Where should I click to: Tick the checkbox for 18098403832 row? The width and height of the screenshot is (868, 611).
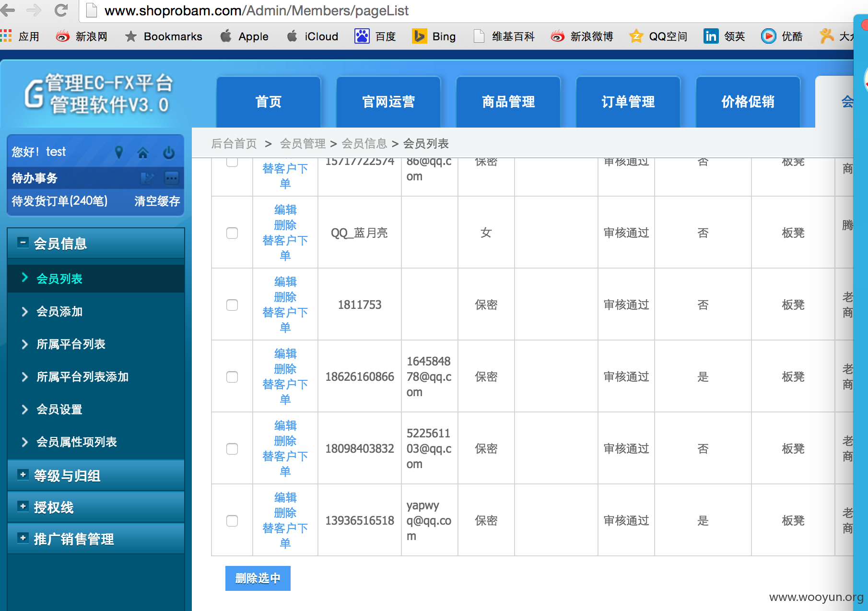232,449
